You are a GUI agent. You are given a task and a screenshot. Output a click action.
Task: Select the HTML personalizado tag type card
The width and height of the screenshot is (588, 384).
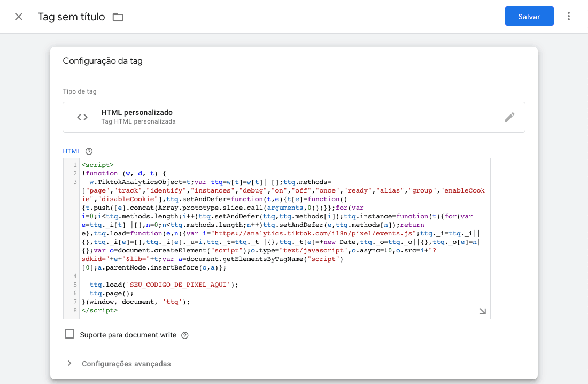point(293,117)
